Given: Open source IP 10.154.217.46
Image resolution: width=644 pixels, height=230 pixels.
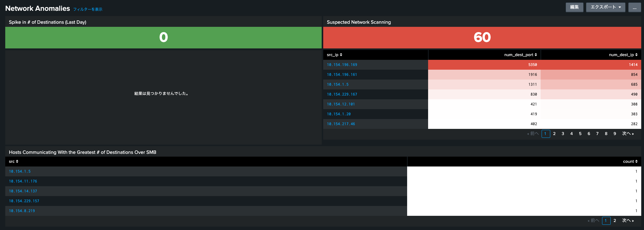Looking at the screenshot, I should click(x=341, y=124).
